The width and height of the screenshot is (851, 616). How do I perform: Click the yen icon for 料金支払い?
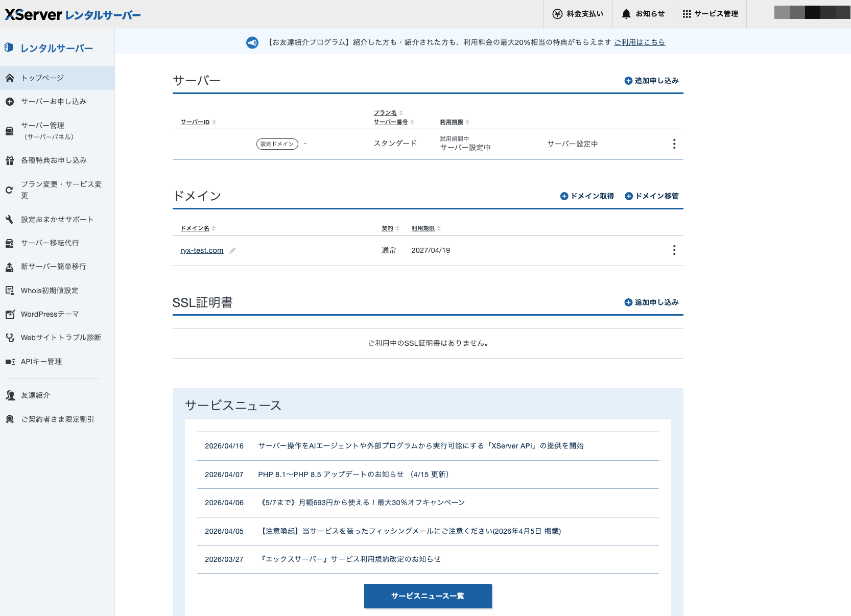point(557,14)
